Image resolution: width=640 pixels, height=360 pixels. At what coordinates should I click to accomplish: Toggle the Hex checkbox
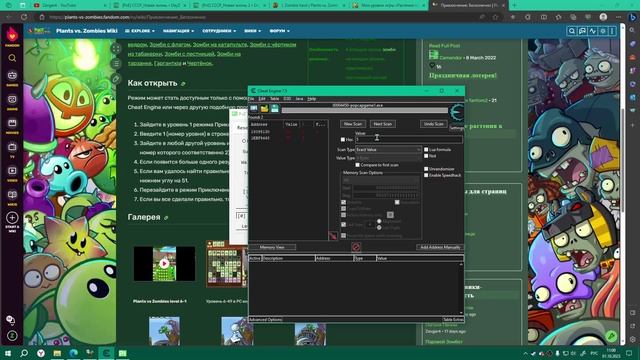pos(343,140)
